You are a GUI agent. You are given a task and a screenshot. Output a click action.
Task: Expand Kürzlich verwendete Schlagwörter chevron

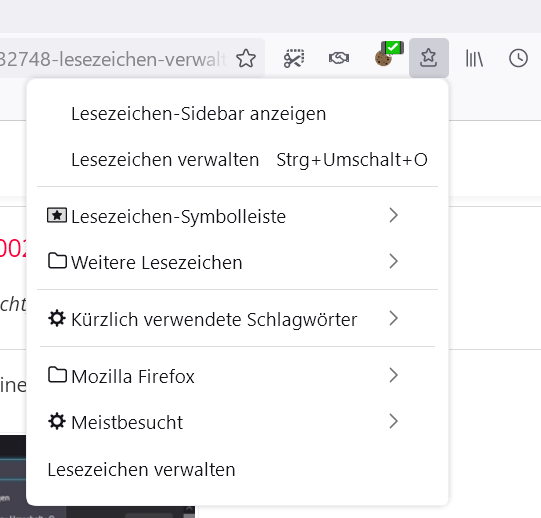(394, 318)
